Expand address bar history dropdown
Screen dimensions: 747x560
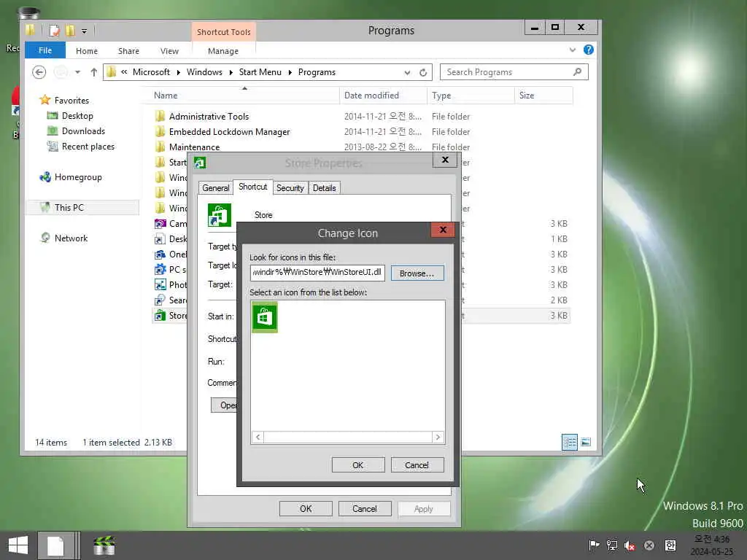pyautogui.click(x=407, y=72)
